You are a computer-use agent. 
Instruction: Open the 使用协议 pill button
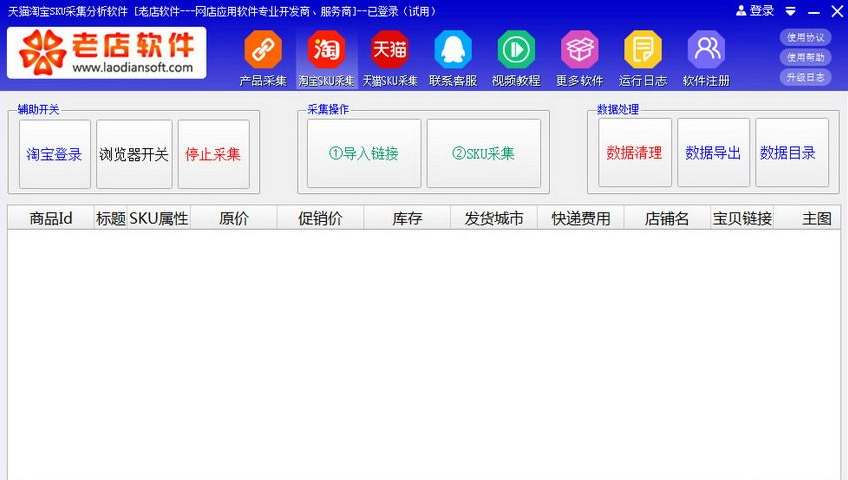click(805, 37)
